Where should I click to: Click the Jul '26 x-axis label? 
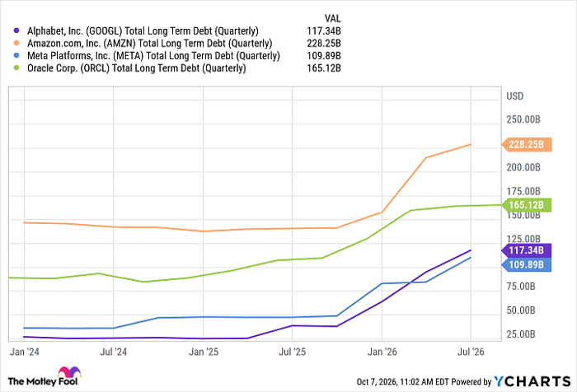point(471,352)
